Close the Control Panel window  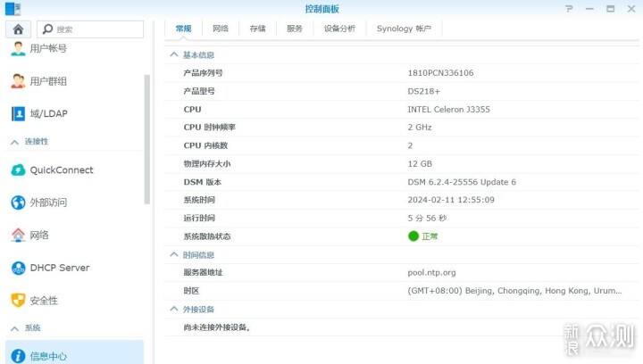(631, 9)
